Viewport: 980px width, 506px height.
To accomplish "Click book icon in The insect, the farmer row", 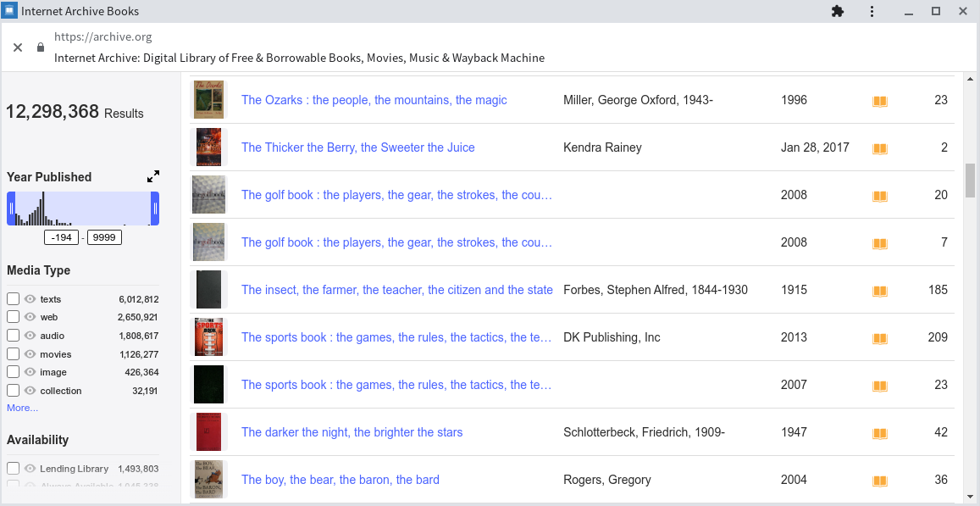I will coord(880,291).
